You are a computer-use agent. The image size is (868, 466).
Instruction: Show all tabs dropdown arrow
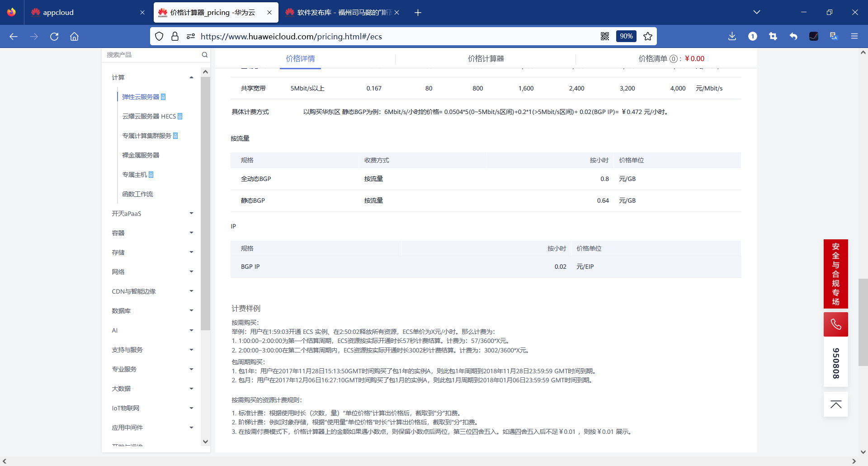[757, 12]
